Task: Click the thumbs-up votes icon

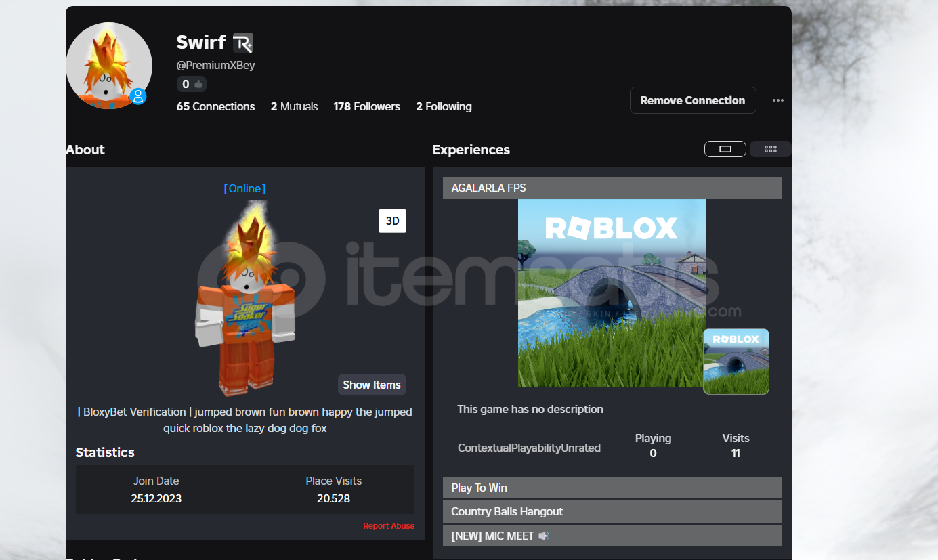Action: point(198,85)
